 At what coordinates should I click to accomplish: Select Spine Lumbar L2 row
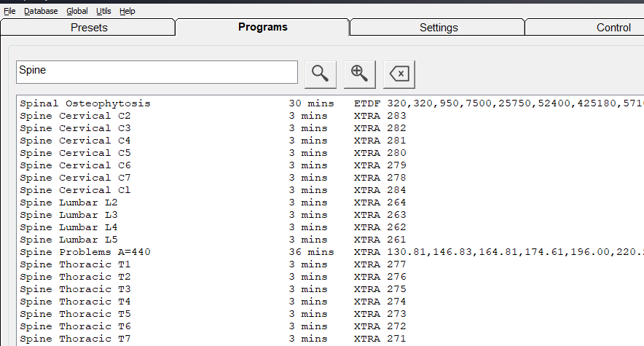pyautogui.click(x=331, y=203)
